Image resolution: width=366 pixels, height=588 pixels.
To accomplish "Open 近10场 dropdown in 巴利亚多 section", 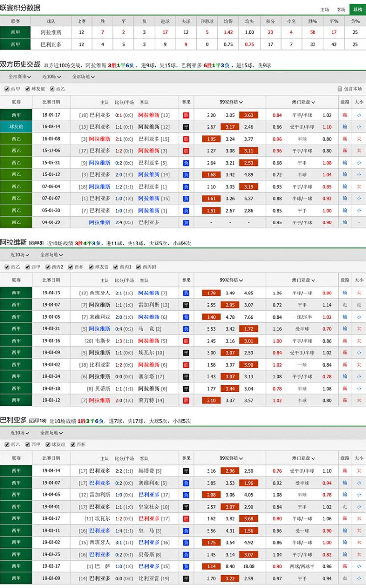I will pyautogui.click(x=20, y=433).
